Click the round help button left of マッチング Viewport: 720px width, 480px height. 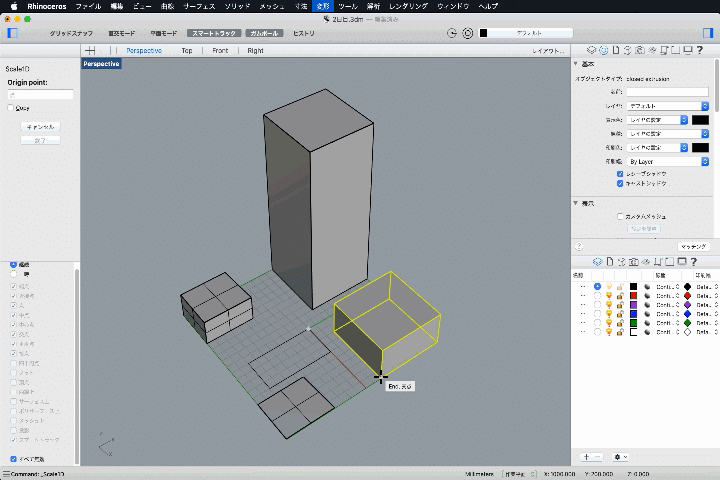click(579, 246)
